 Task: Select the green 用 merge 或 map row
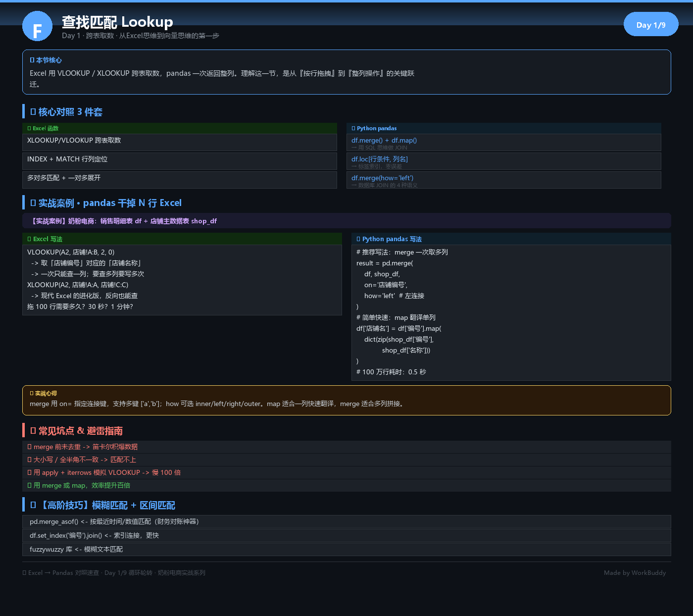click(346, 485)
